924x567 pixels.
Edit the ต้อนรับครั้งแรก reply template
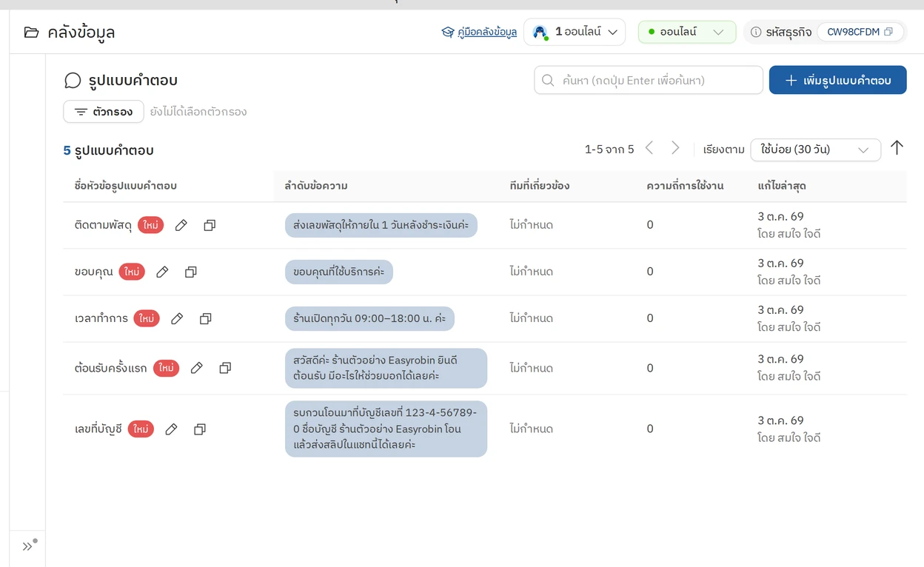(x=197, y=368)
